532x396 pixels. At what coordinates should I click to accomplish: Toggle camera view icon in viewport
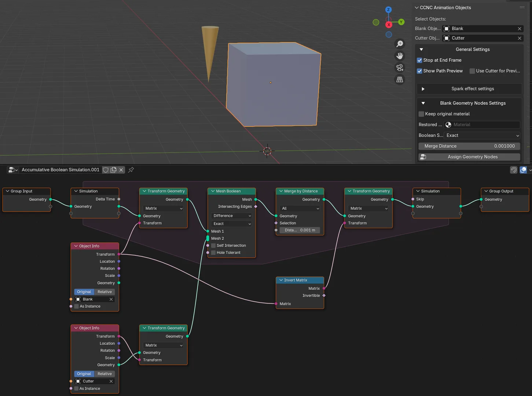[x=400, y=67]
